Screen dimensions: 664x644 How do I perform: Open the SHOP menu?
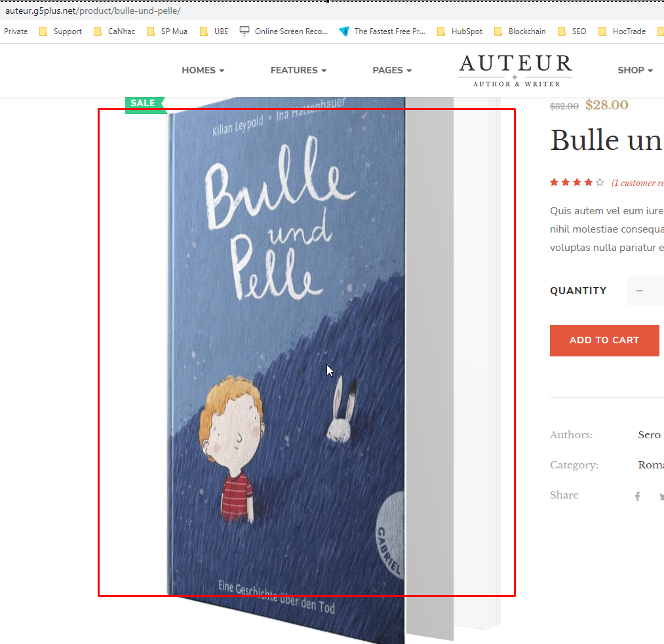pos(635,70)
